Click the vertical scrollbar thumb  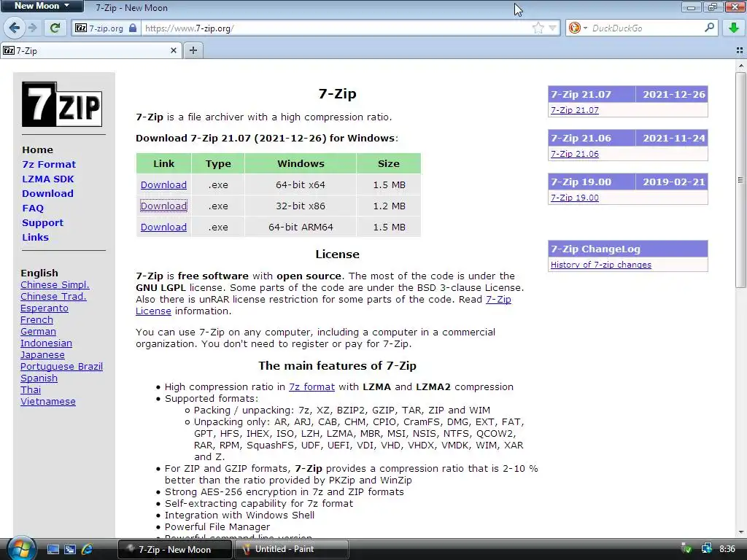coord(740,180)
